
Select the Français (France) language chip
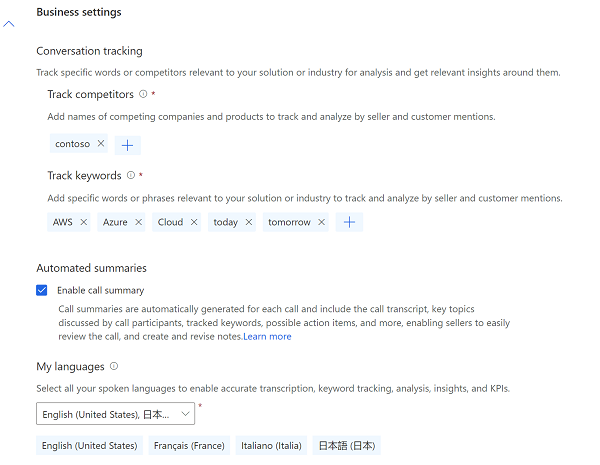tap(189, 445)
